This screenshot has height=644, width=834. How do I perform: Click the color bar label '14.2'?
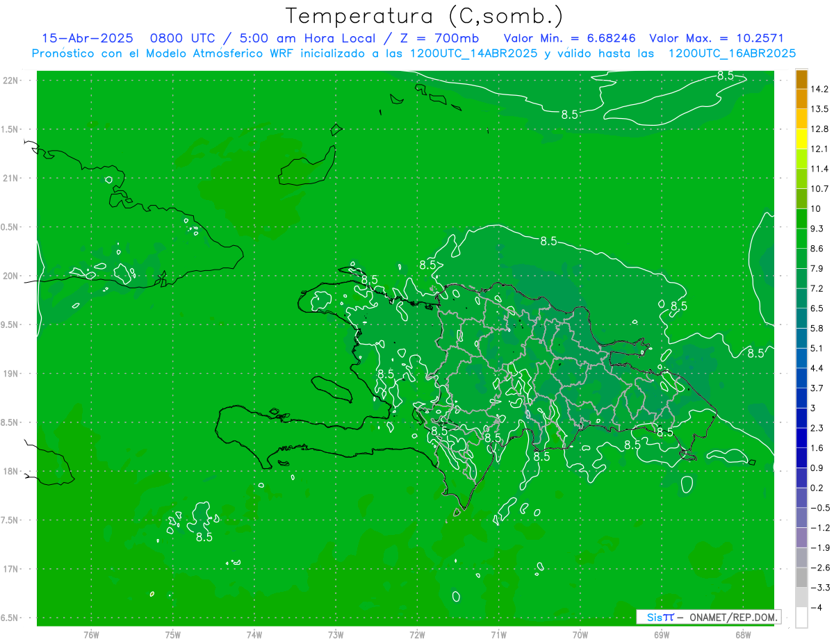point(820,89)
